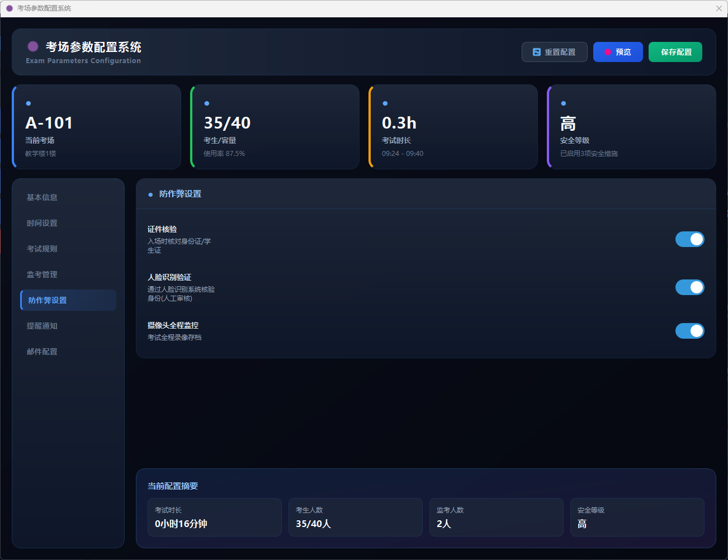Click the purple logo beside 考场参数配置系统 header
The height and width of the screenshot is (560, 728).
pyautogui.click(x=33, y=46)
